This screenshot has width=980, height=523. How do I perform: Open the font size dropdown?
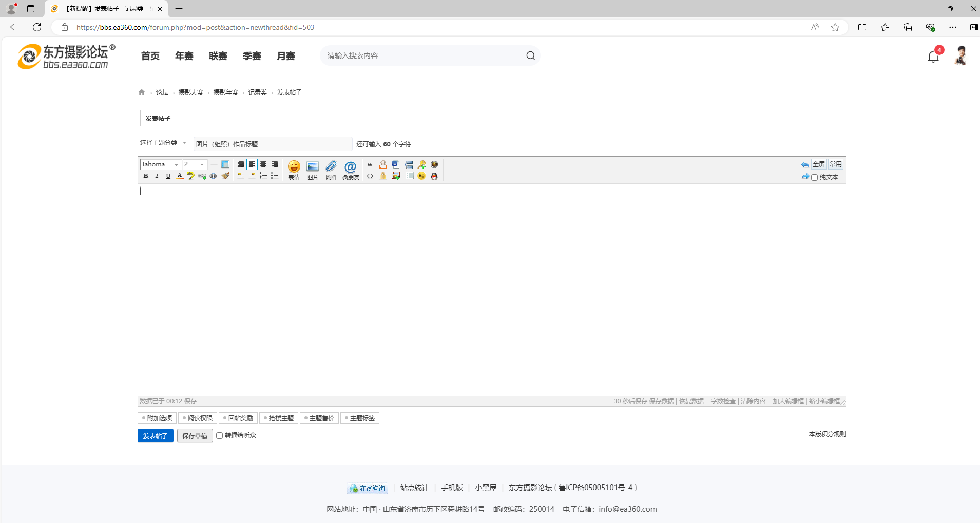coord(195,164)
